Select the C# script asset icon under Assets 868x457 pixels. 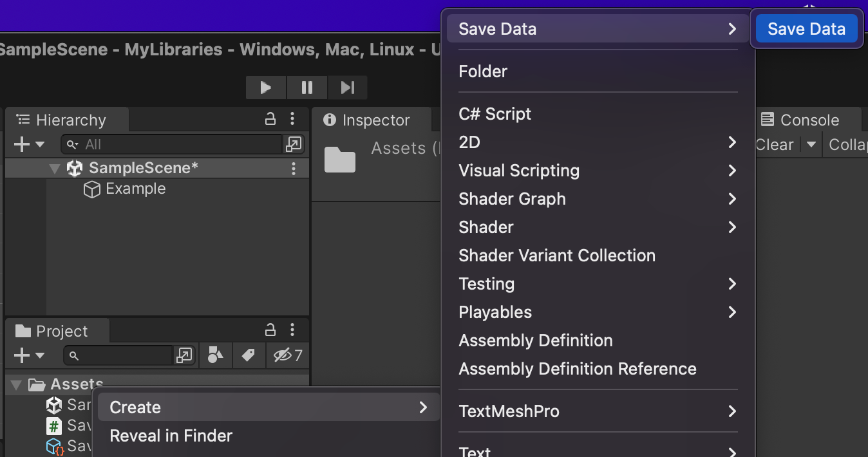[x=53, y=425]
